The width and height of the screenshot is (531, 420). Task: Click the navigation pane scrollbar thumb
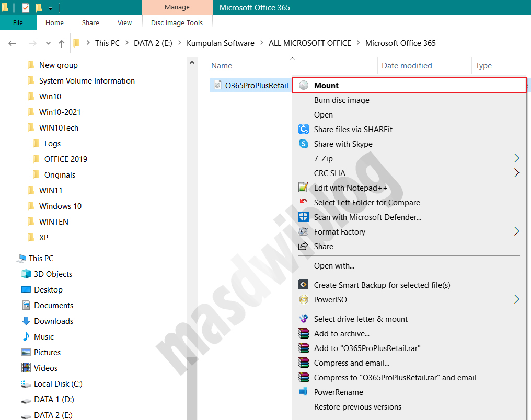coord(192,388)
